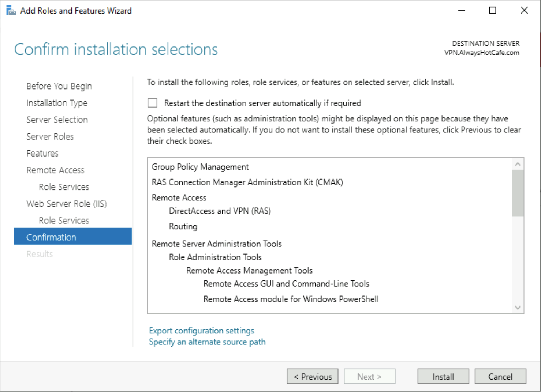
Task: Open the Features step
Action: pyautogui.click(x=42, y=153)
